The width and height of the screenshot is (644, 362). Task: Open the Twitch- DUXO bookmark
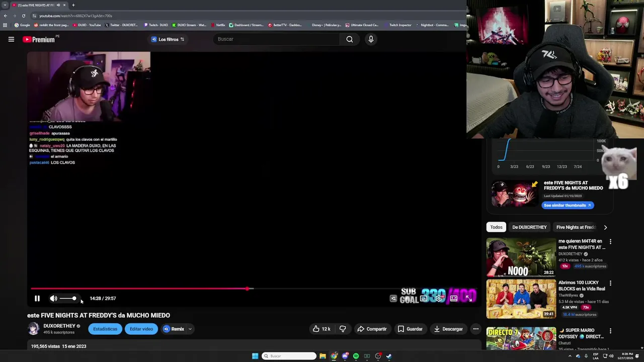(x=155, y=25)
